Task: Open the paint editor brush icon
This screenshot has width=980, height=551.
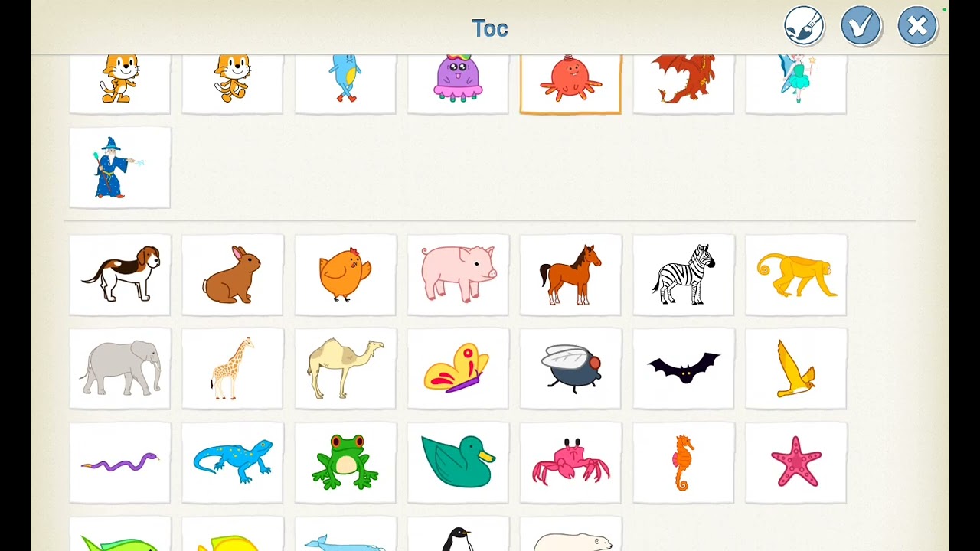Action: 804,27
